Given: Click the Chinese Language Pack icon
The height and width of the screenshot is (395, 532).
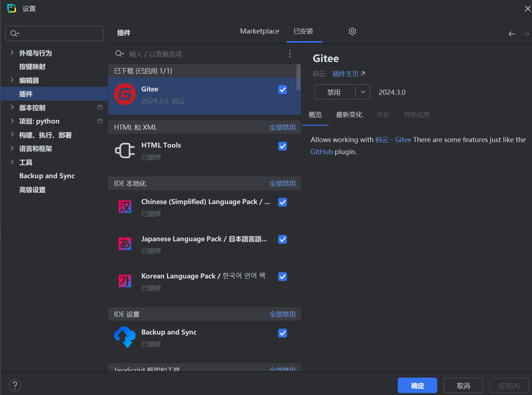Looking at the screenshot, I should pyautogui.click(x=125, y=207).
